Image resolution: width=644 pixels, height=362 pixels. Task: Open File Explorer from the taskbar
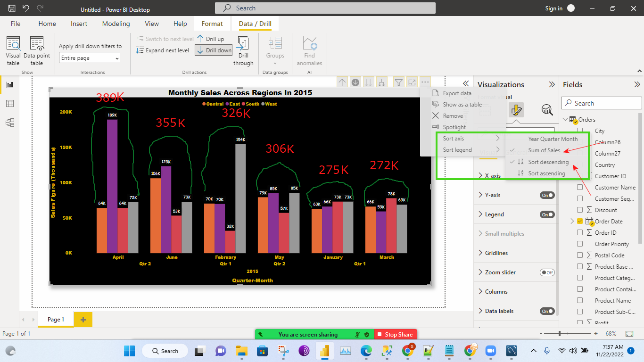[x=242, y=351]
